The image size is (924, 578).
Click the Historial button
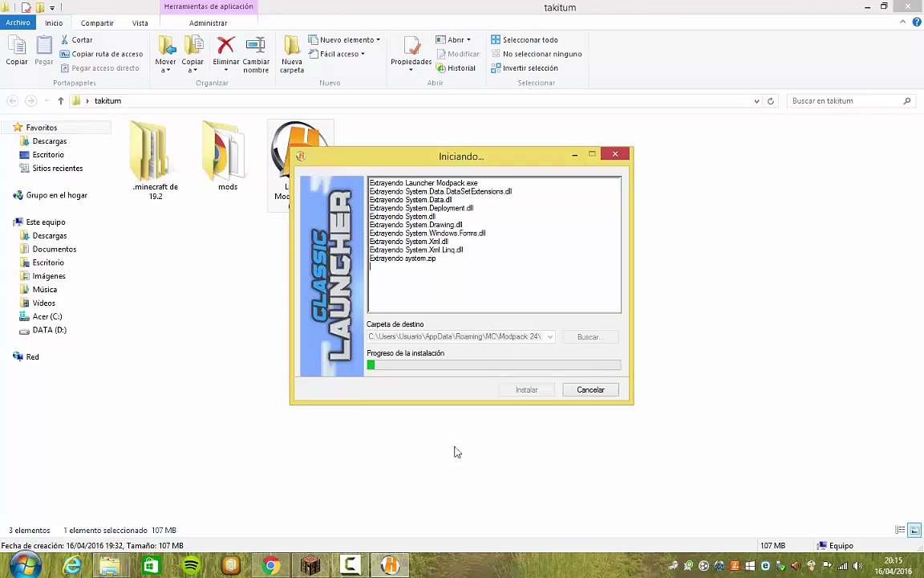[456, 67]
